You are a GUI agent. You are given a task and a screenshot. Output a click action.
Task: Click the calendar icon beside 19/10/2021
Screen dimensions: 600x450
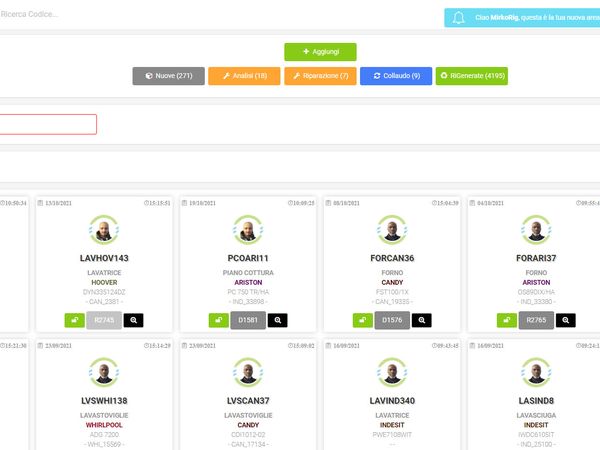(184, 203)
